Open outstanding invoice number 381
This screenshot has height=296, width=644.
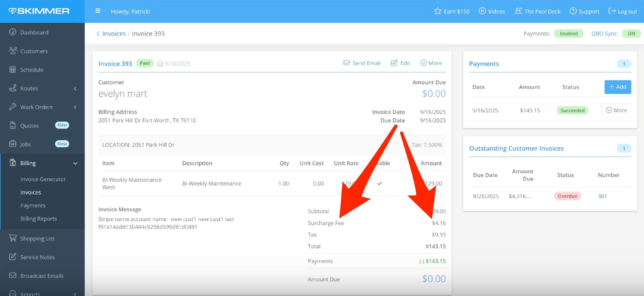click(x=602, y=196)
